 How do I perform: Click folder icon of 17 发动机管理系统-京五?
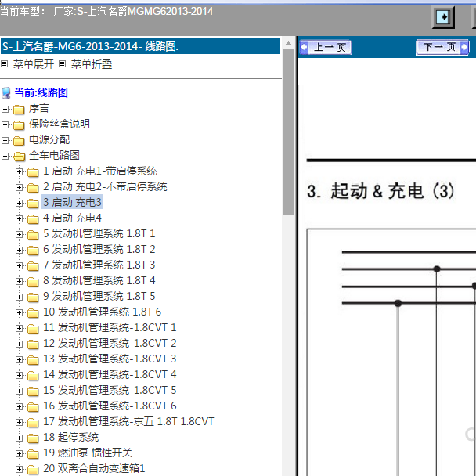pyautogui.click(x=33, y=422)
